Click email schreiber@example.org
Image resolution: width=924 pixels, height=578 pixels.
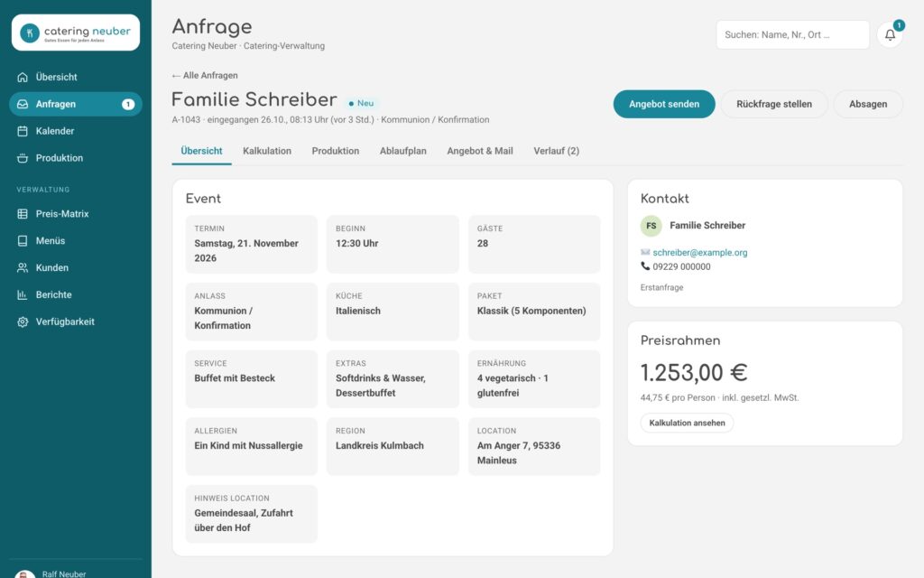pos(700,253)
